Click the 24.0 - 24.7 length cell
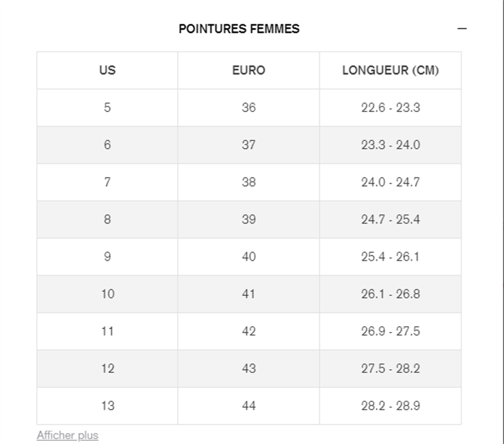Screen dimensions: 504x444 [x=391, y=182]
